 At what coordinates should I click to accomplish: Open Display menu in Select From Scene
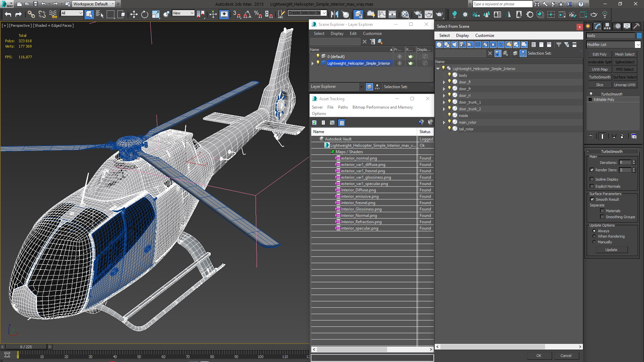462,36
